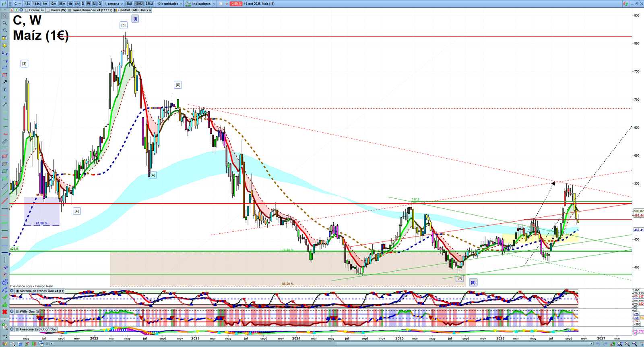Click the Awesome Evolution Doc label
Screen dimensions: 644x347
tap(38, 329)
